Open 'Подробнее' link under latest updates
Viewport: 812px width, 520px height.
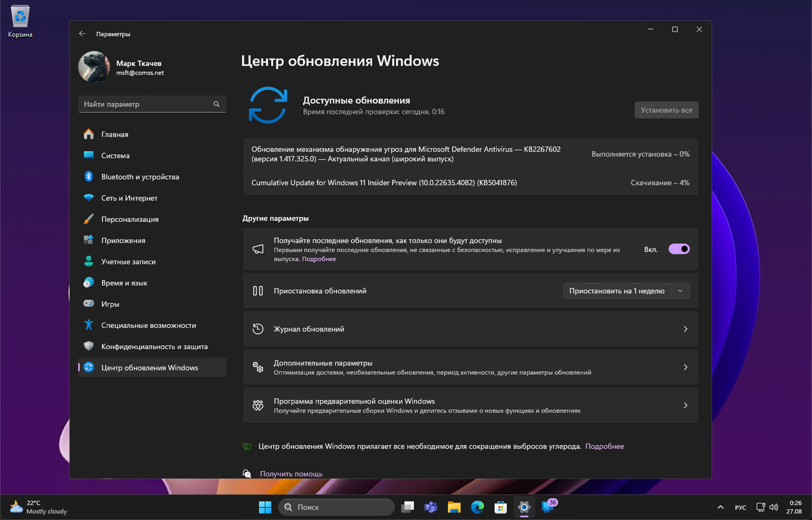(319, 259)
